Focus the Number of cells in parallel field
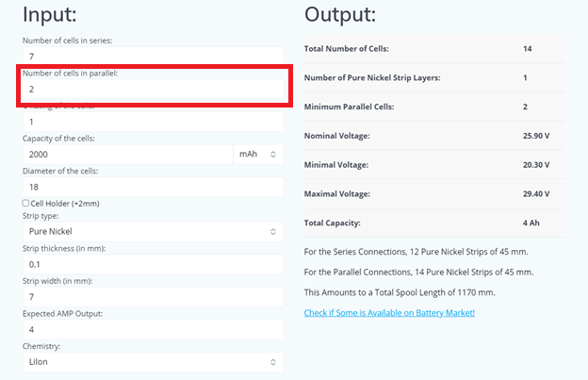588x380 pixels. pyautogui.click(x=151, y=91)
